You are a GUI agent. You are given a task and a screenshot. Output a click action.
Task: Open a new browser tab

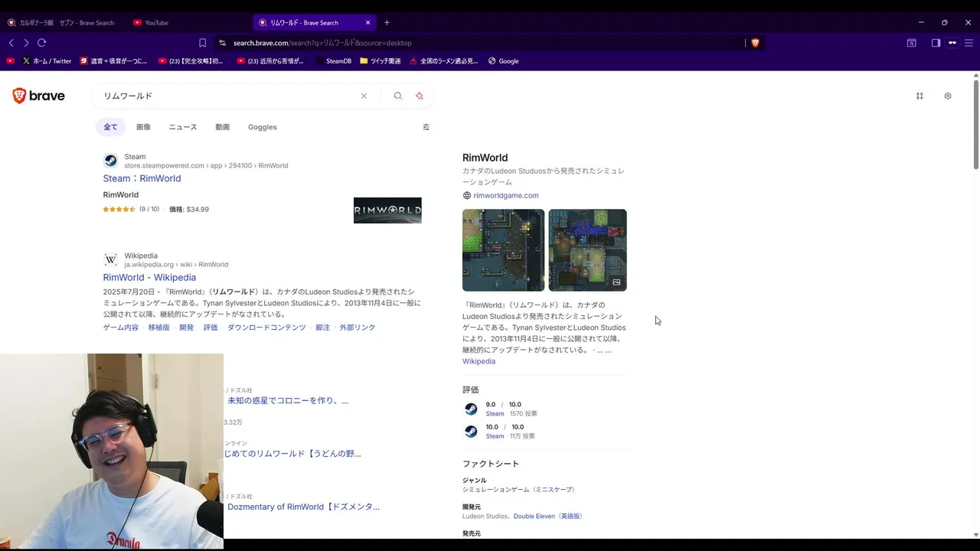coord(387,22)
